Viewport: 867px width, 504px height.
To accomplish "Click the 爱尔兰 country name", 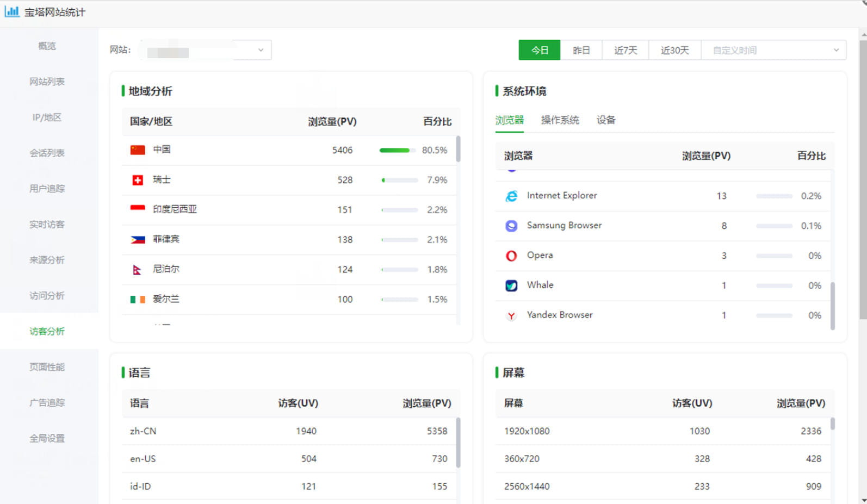I will click(x=166, y=299).
